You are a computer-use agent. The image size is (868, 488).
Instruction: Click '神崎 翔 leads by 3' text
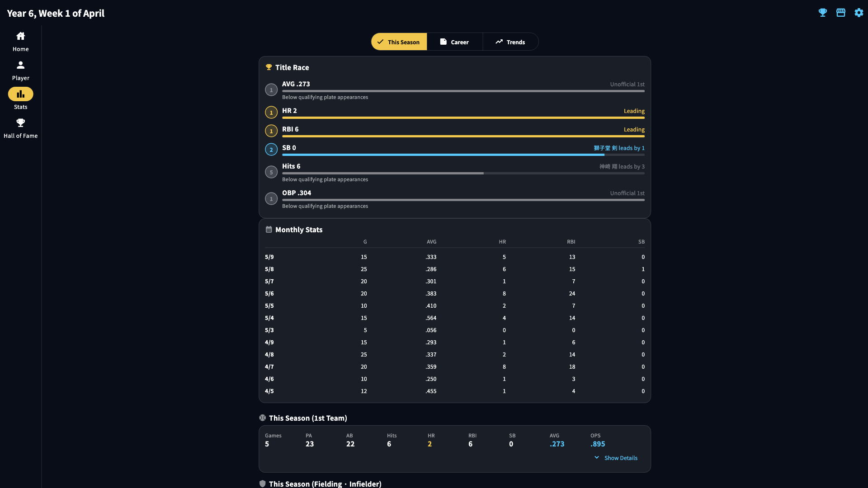pyautogui.click(x=622, y=166)
